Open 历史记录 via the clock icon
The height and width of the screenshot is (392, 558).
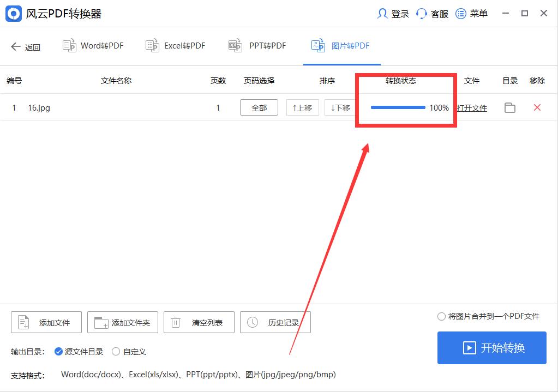251,322
